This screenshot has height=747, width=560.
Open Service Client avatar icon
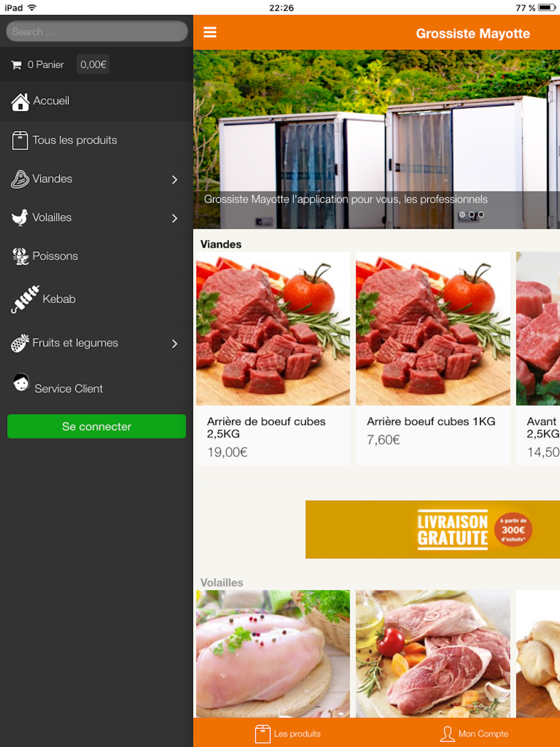[21, 382]
